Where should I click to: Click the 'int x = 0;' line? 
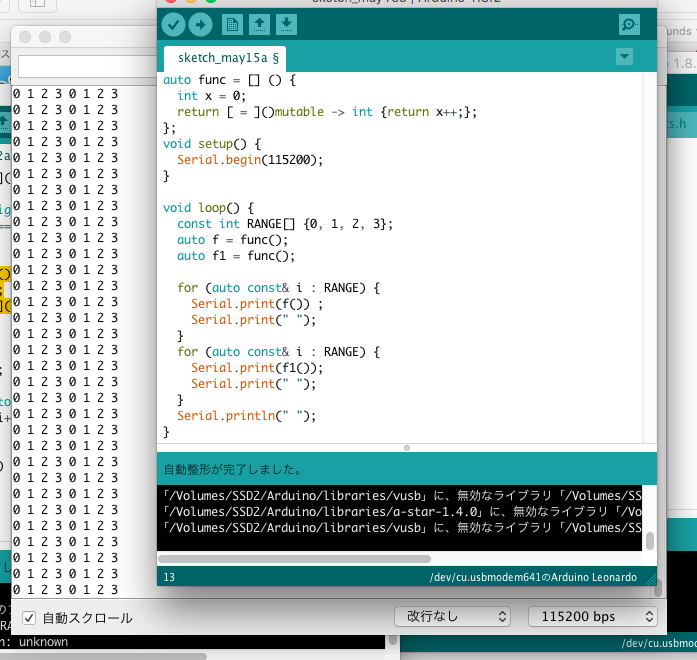(x=211, y=96)
